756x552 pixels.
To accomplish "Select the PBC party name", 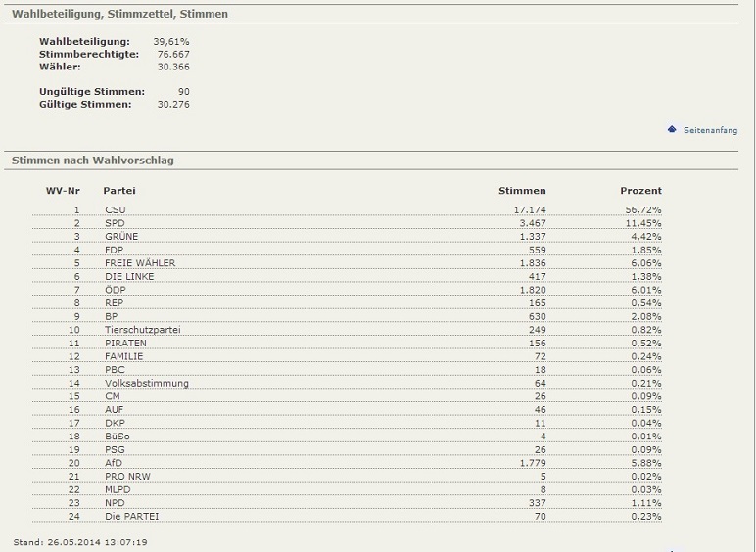I will coord(115,370).
